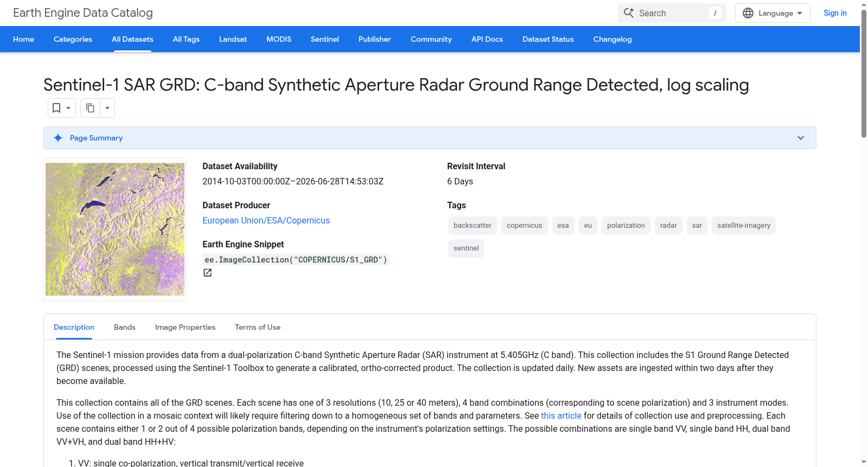Focus the Search input field

pyautogui.click(x=672, y=13)
